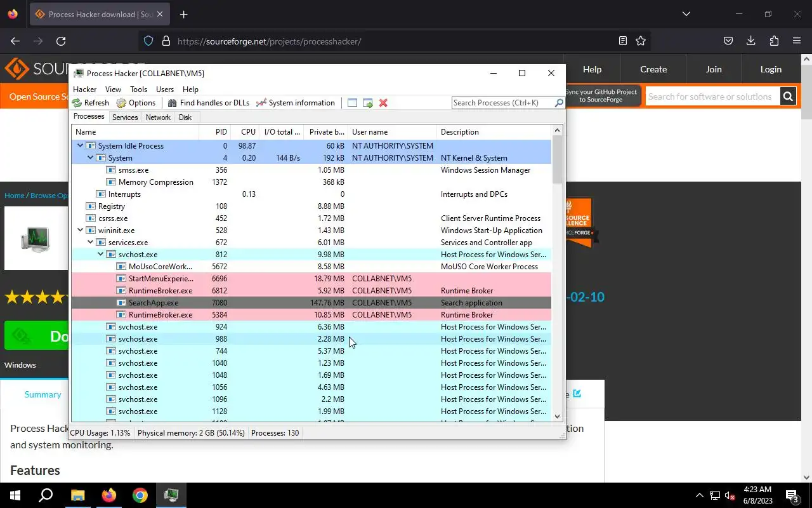The height and width of the screenshot is (508, 812).
Task: Collapse the System process tree node
Action: pos(90,158)
